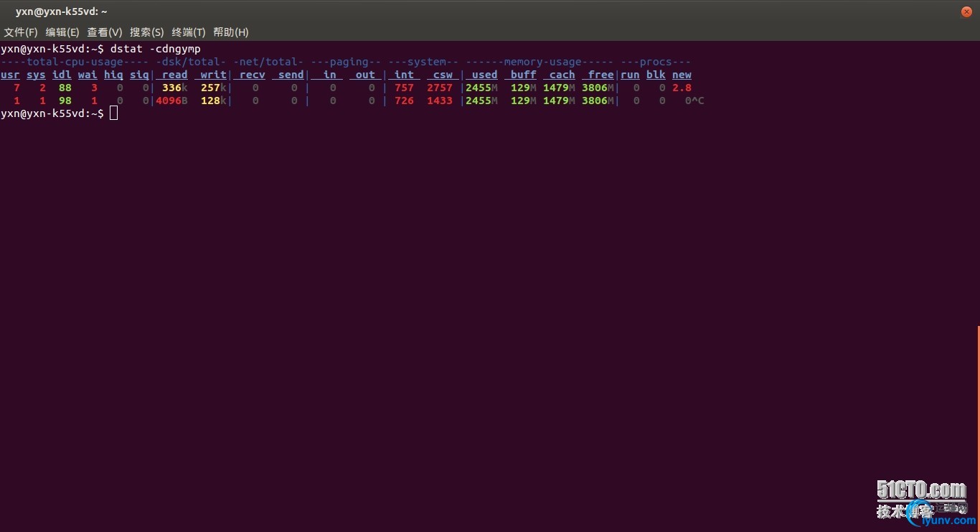
Task: Click the dsk/total group header
Action: pyautogui.click(x=191, y=62)
